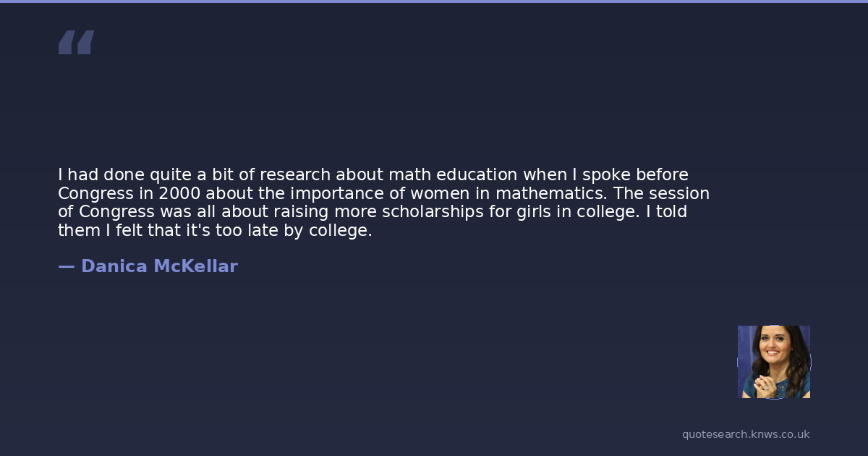Click the em dash before the author name
This screenshot has width=868, height=456.
(66, 266)
